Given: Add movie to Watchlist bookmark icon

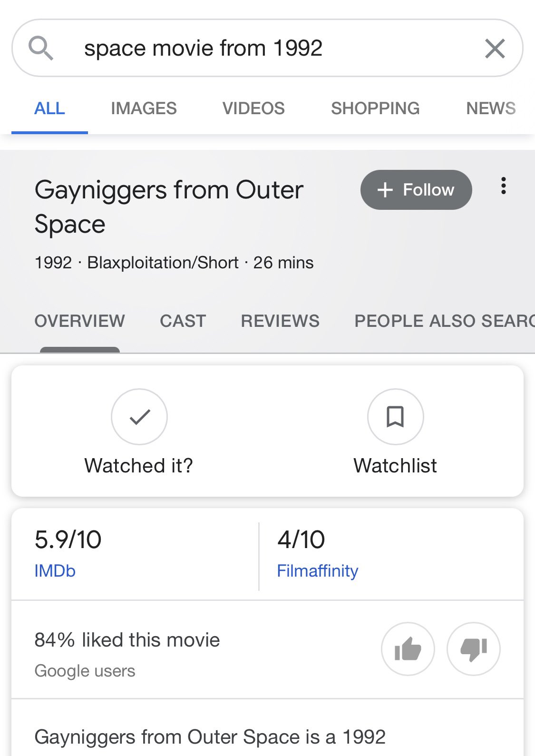Looking at the screenshot, I should [x=395, y=417].
